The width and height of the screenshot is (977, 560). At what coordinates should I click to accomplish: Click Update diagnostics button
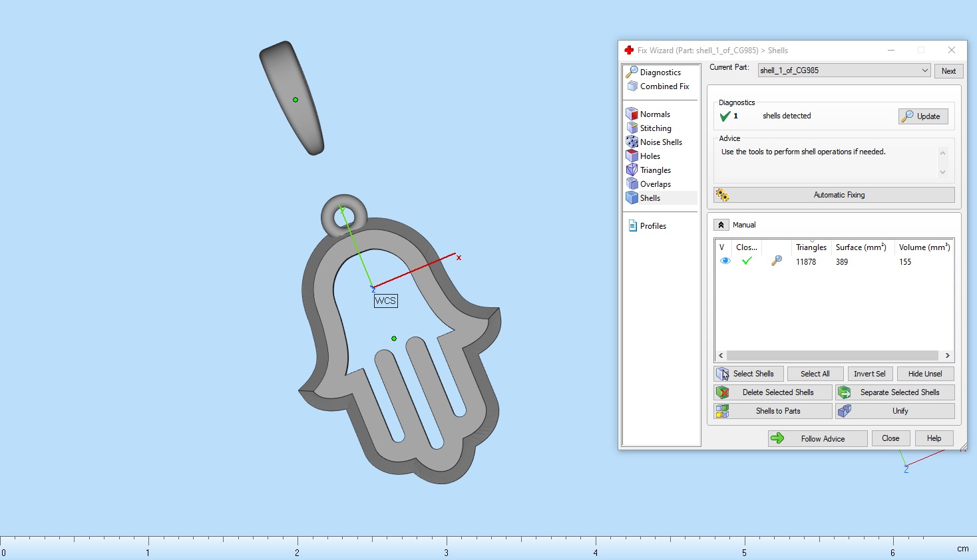pyautogui.click(x=923, y=116)
